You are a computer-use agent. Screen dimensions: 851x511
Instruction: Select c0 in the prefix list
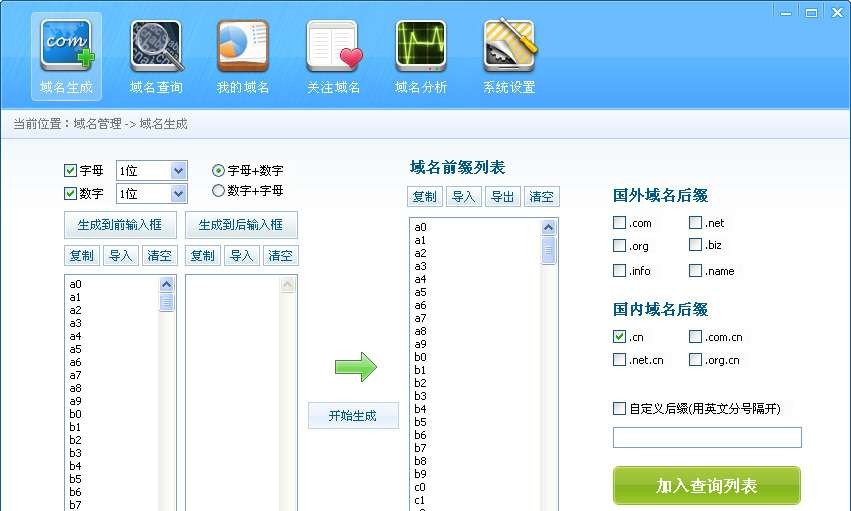click(421, 487)
